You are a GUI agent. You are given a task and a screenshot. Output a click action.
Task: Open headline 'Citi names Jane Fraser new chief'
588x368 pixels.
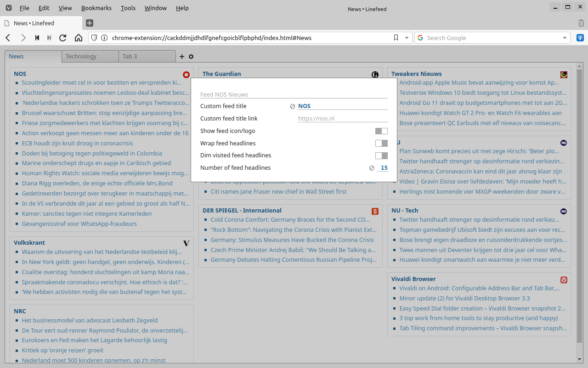coord(278,191)
